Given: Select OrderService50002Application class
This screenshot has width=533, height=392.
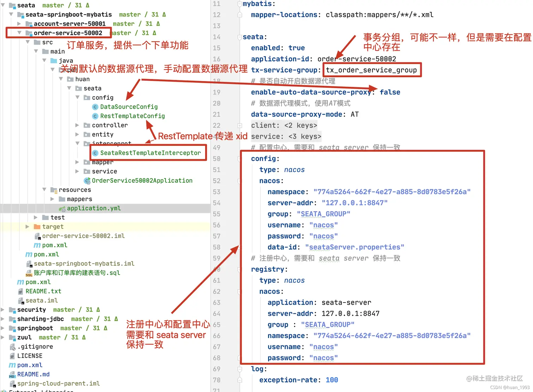Looking at the screenshot, I should [x=142, y=181].
